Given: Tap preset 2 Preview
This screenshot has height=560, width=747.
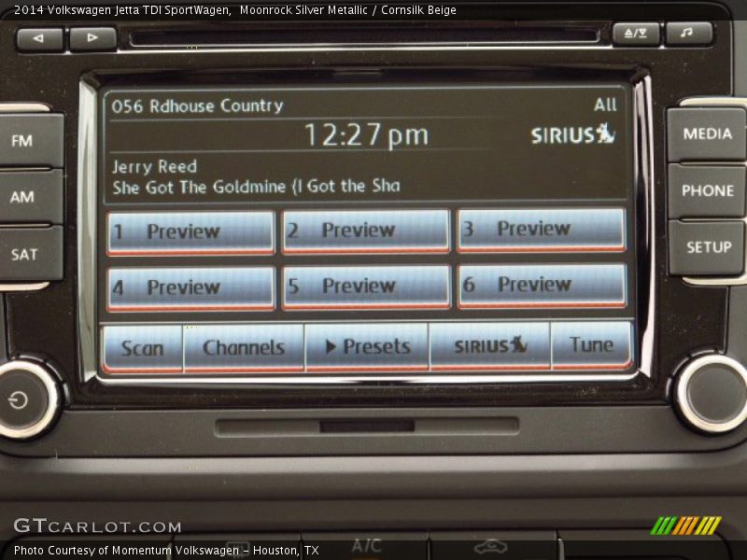Looking at the screenshot, I should click(x=366, y=231).
